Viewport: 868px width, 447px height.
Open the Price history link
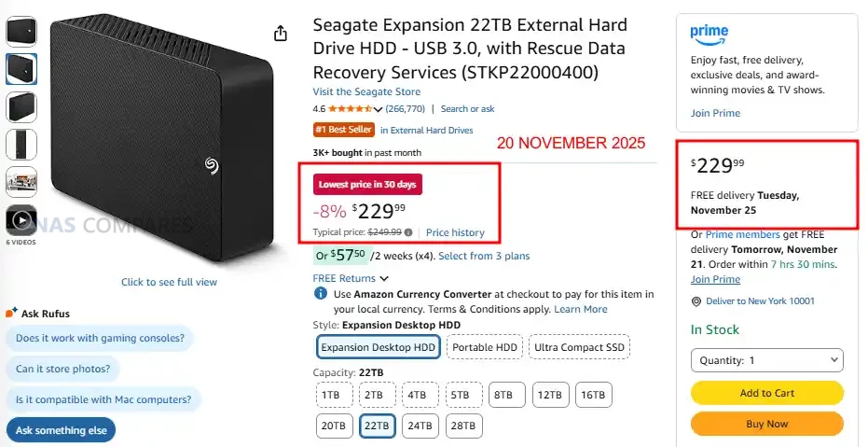455,232
